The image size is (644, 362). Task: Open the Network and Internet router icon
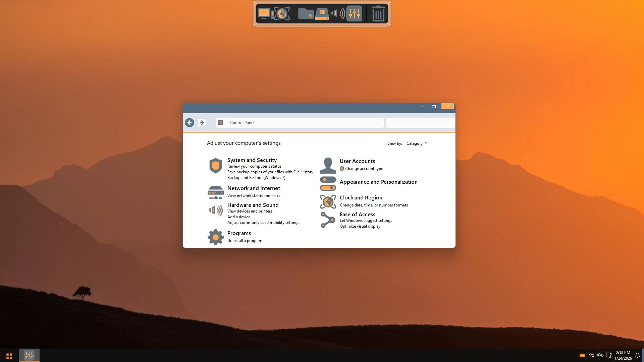coord(215,192)
